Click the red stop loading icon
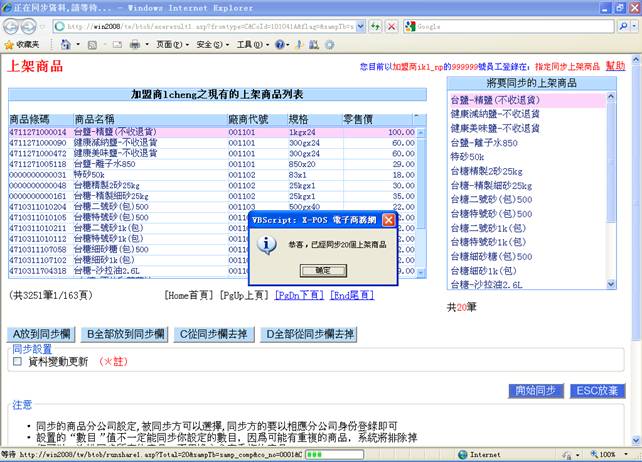Viewport: 642px width, 462px height. pyautogui.click(x=391, y=26)
